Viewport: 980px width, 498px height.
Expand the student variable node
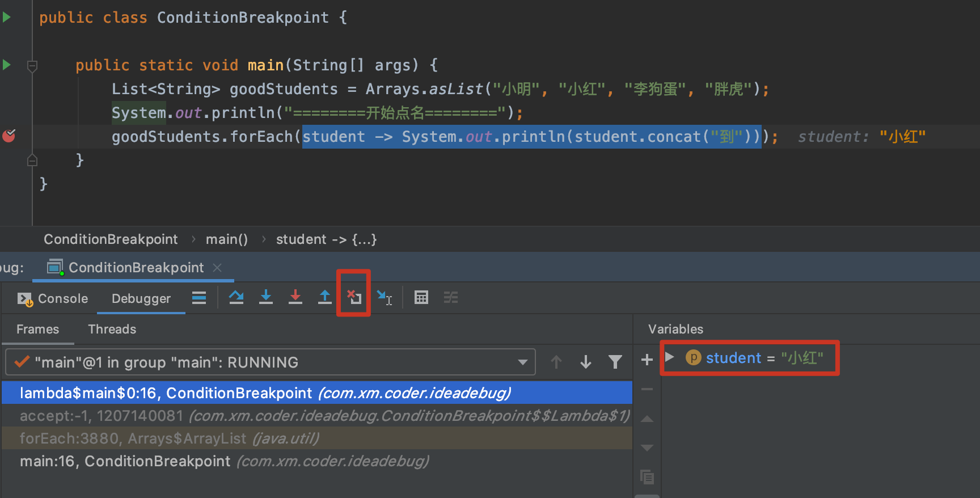(670, 357)
